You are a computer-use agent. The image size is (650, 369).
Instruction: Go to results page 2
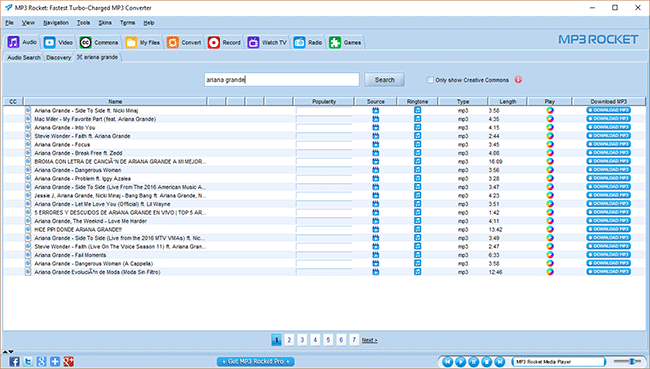click(x=289, y=340)
